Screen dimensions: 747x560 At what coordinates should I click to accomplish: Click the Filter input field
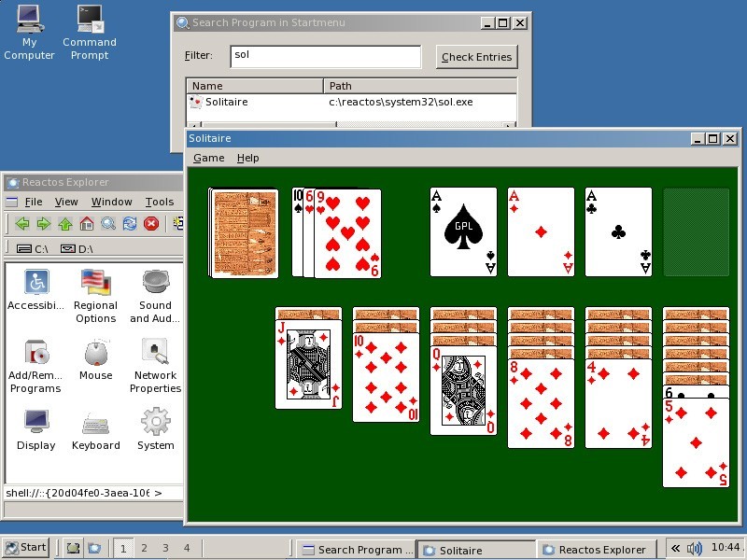tap(325, 57)
